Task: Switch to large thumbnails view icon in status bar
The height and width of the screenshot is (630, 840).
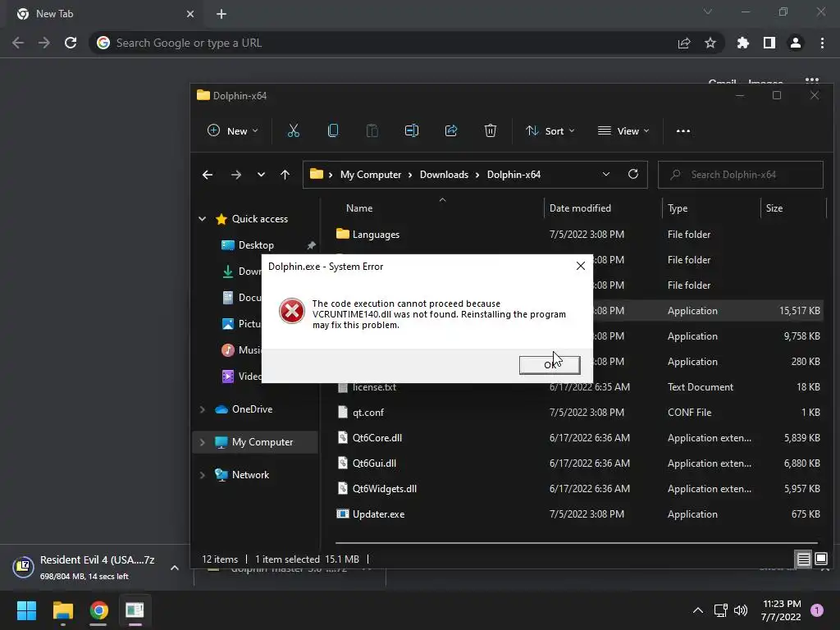Action: coord(820,559)
